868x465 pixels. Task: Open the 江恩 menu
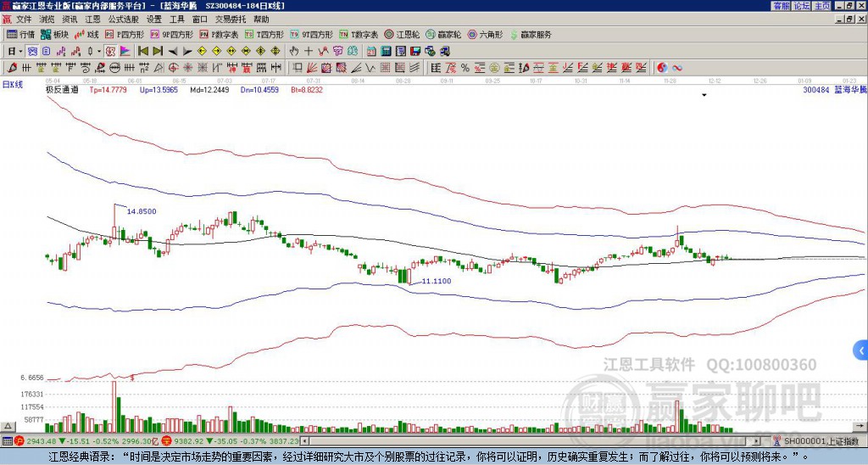click(92, 20)
